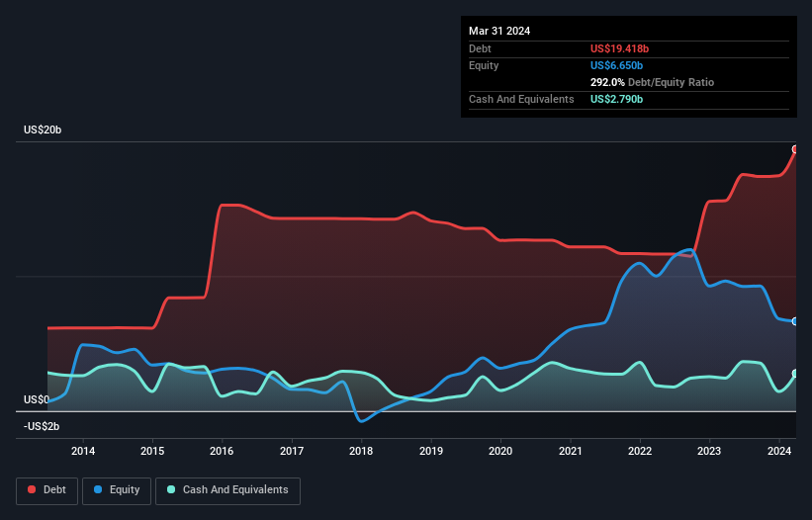The width and height of the screenshot is (812, 520).
Task: Click the Debt label in tooltip
Action: [480, 48]
